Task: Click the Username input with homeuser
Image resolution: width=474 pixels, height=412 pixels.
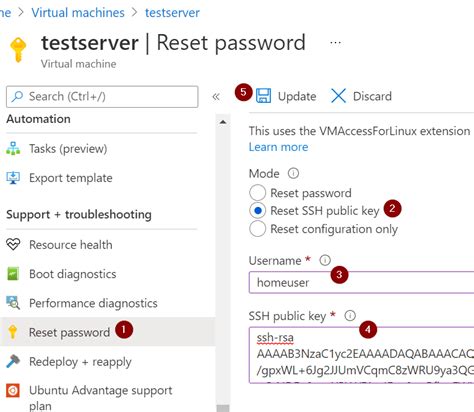Action: (x=361, y=282)
